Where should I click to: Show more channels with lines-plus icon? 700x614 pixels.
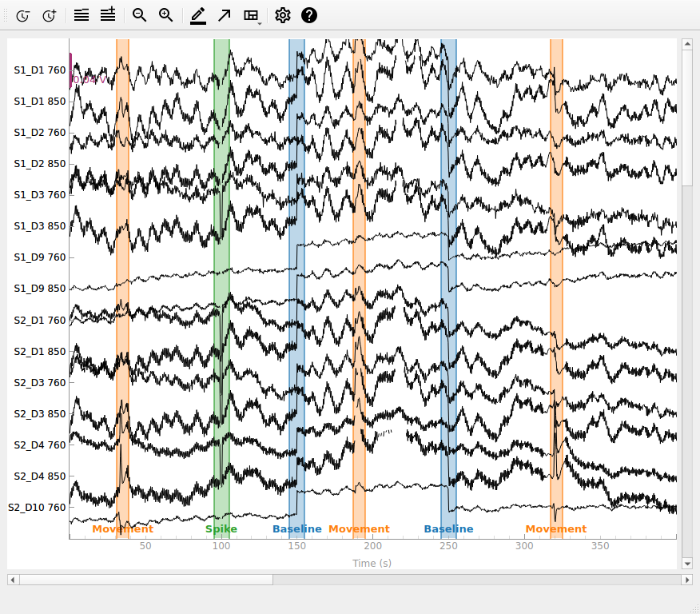tap(108, 14)
